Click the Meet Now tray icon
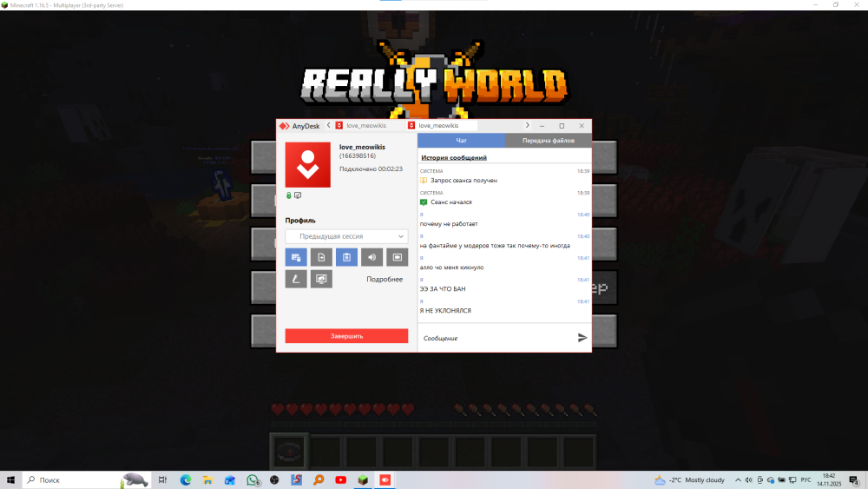The width and height of the screenshot is (868, 489). [760, 480]
